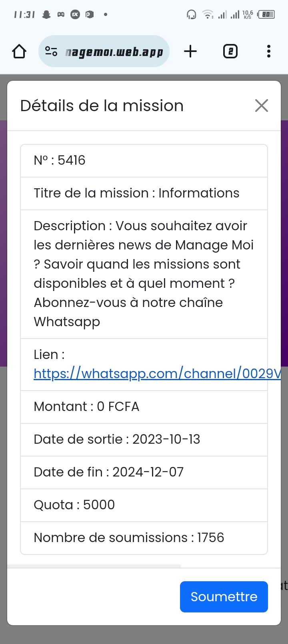Image resolution: width=288 pixels, height=644 pixels.
Task: Tap the Date de fin row
Action: 144,472
